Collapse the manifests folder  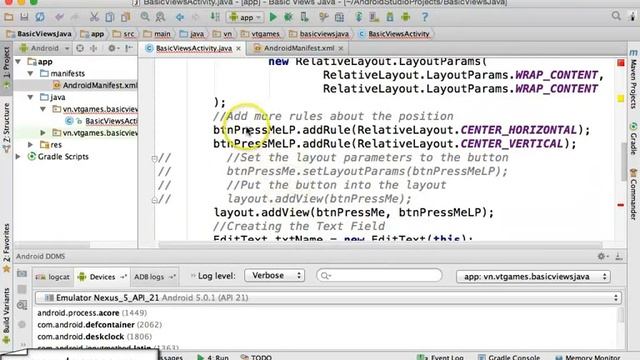31,73
